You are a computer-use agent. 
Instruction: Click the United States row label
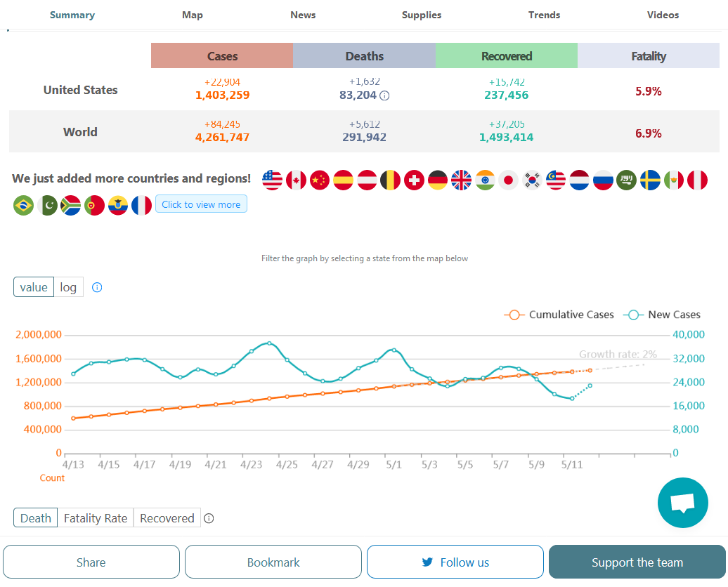(80, 90)
